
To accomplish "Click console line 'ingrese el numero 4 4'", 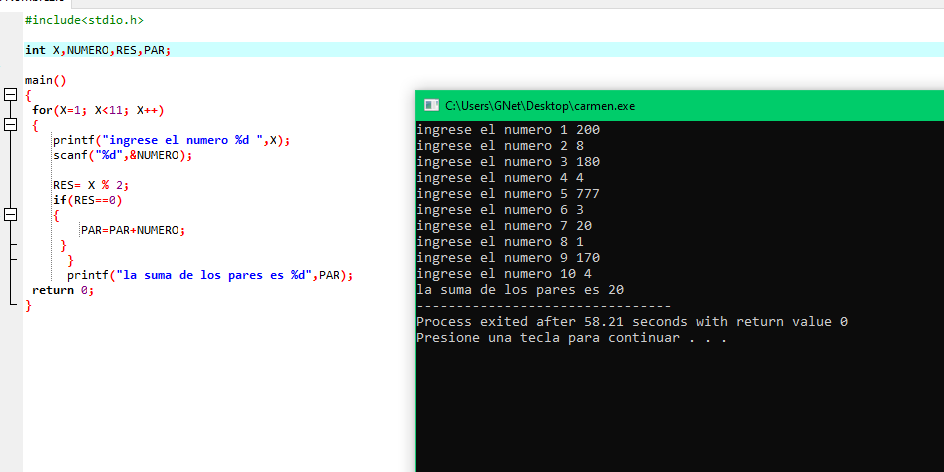I will [x=500, y=178].
